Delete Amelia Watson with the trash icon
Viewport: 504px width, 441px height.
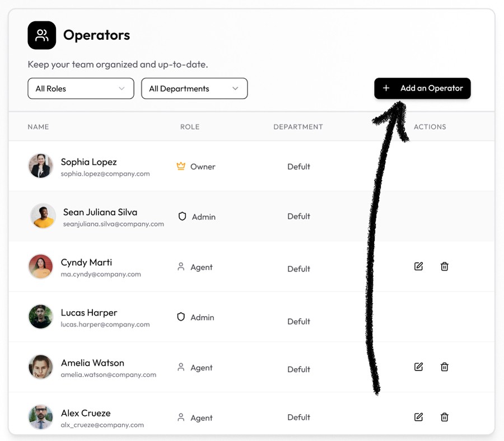point(444,367)
